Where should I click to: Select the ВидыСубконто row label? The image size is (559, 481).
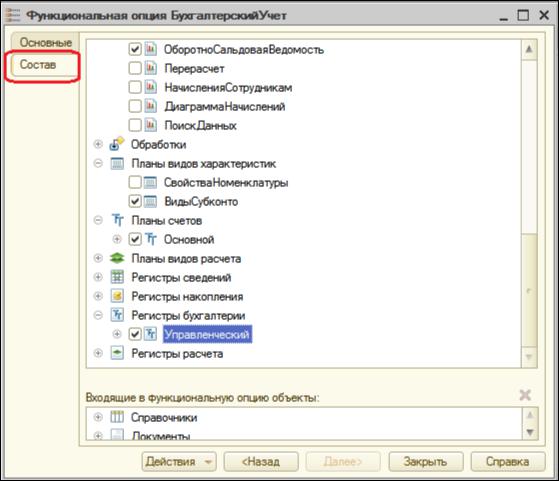click(x=201, y=201)
